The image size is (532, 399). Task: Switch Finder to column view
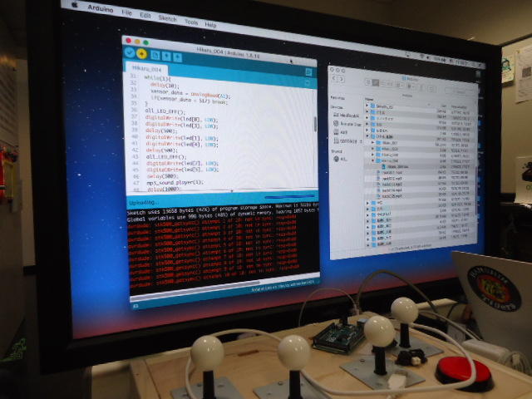382,83
